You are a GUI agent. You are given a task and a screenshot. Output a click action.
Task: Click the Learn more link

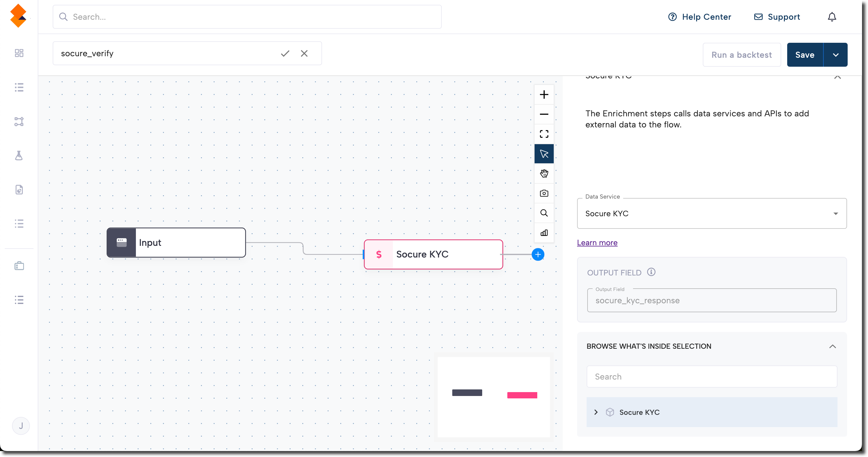point(597,243)
